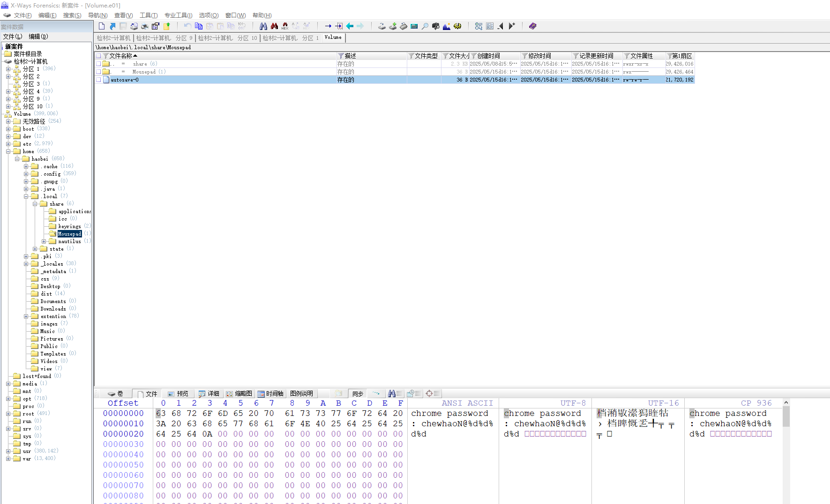The image size is (830, 504).
Task: Click the magnifying glass toolbar icon
Action: point(425,26)
